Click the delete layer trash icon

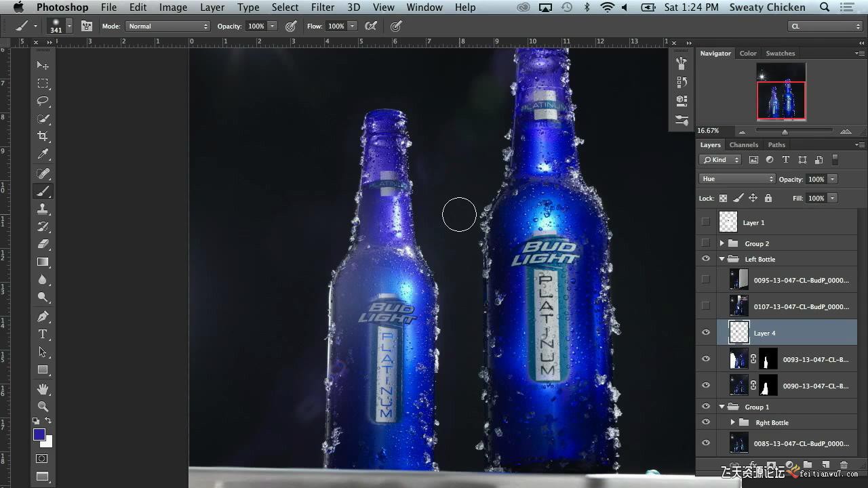click(x=844, y=465)
